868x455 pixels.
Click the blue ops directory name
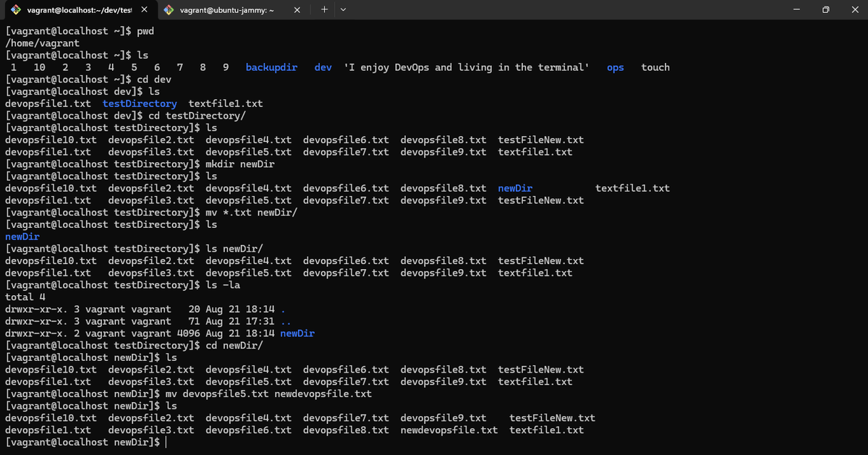(x=616, y=67)
